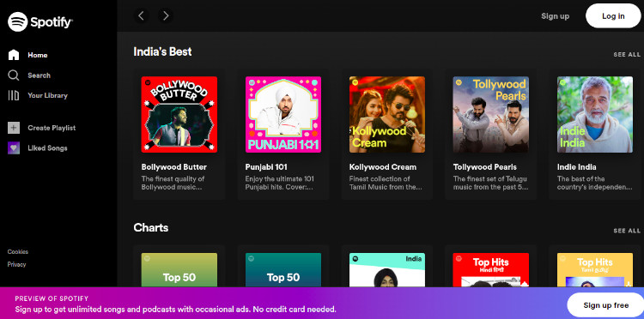Screen dimensions: 644x319
Task: Open the Kollywood Cream cover art
Action: pos(387,114)
